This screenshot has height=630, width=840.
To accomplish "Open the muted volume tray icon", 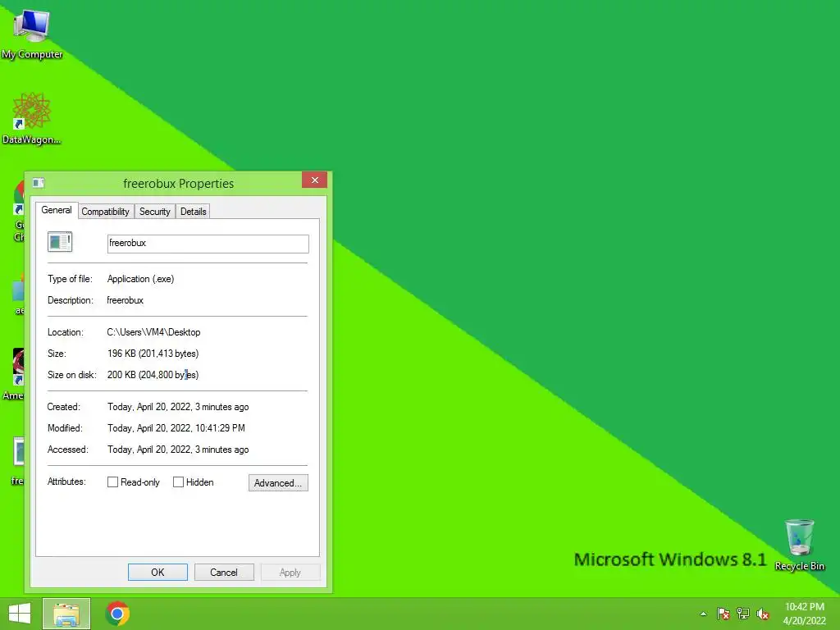I will (763, 614).
